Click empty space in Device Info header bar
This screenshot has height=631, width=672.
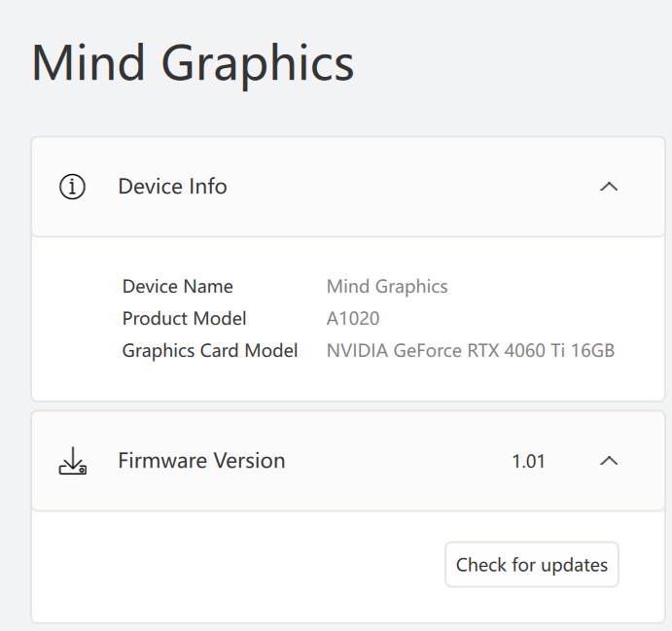click(408, 187)
